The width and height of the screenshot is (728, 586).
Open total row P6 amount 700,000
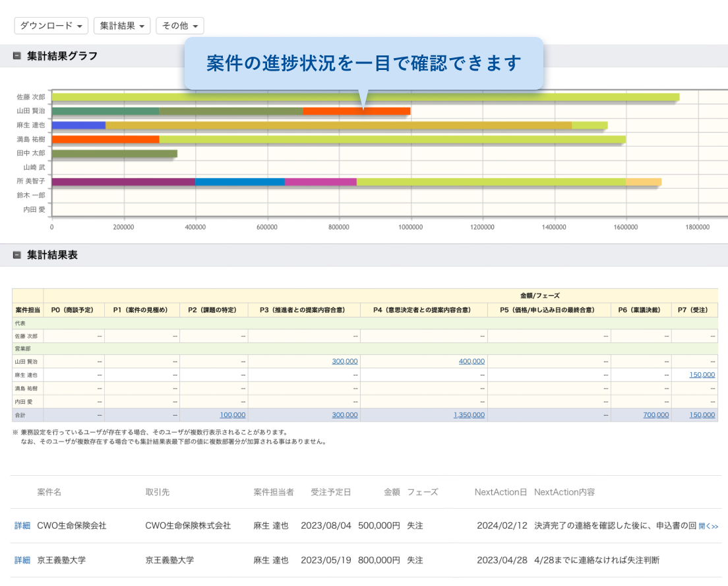click(655, 415)
